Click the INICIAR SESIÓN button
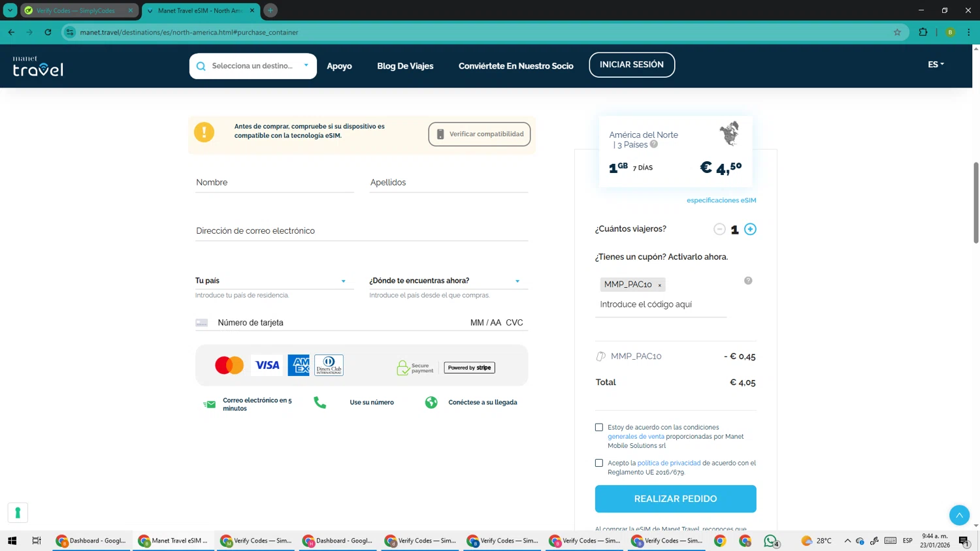This screenshot has height=551, width=980. coord(632,65)
